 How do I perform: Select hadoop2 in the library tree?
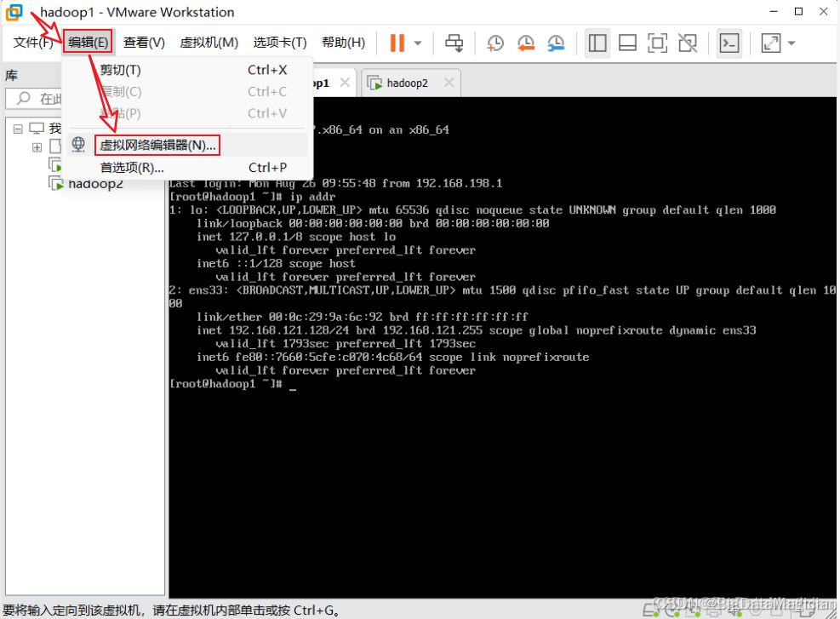coord(96,184)
